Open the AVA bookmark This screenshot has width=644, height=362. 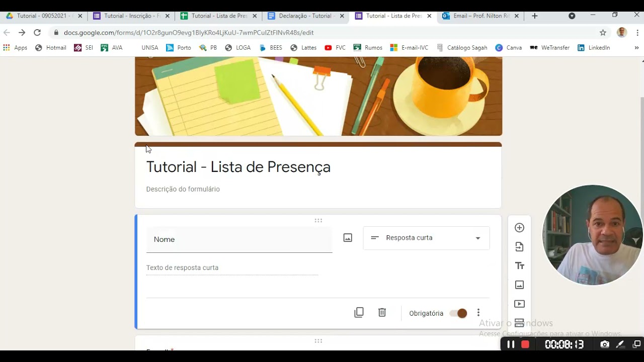pos(112,48)
